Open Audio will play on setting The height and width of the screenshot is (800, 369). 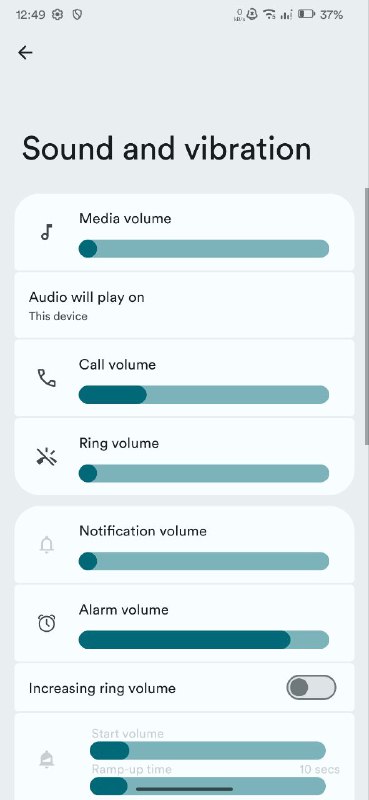click(184, 306)
